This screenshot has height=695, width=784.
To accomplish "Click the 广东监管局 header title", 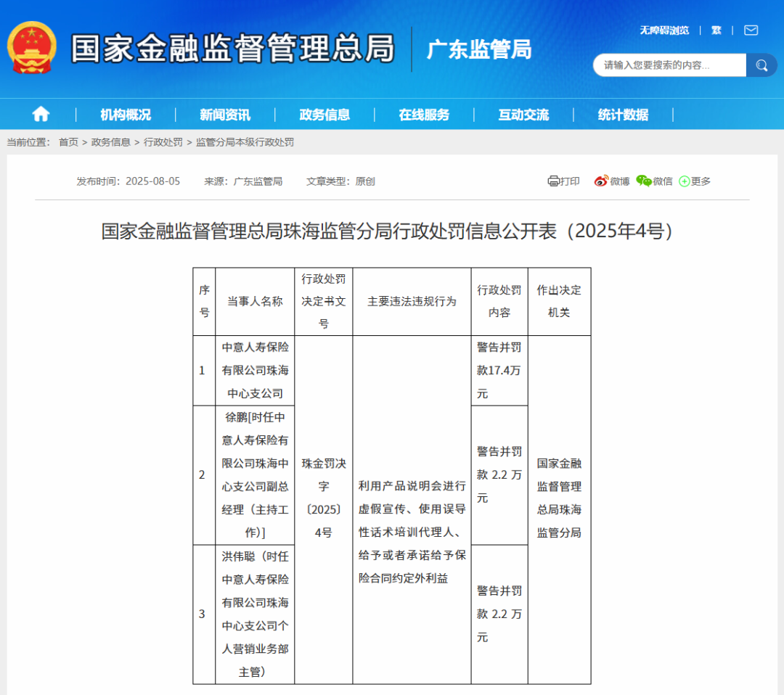I will coord(479,49).
